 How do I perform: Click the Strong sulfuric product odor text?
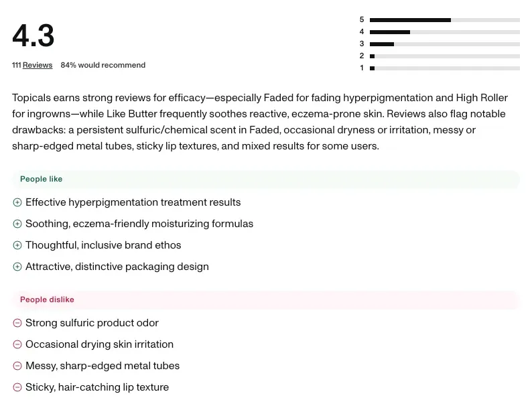click(92, 323)
